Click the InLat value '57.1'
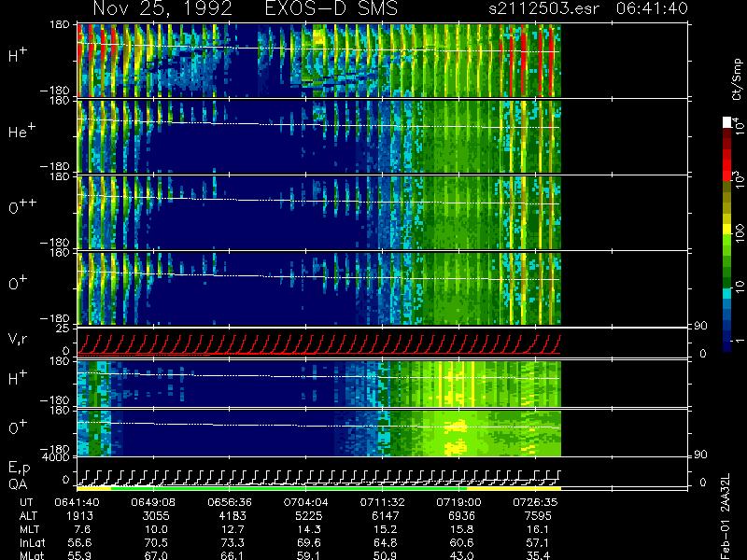Viewport: 747px width, 560px height. pyautogui.click(x=538, y=543)
